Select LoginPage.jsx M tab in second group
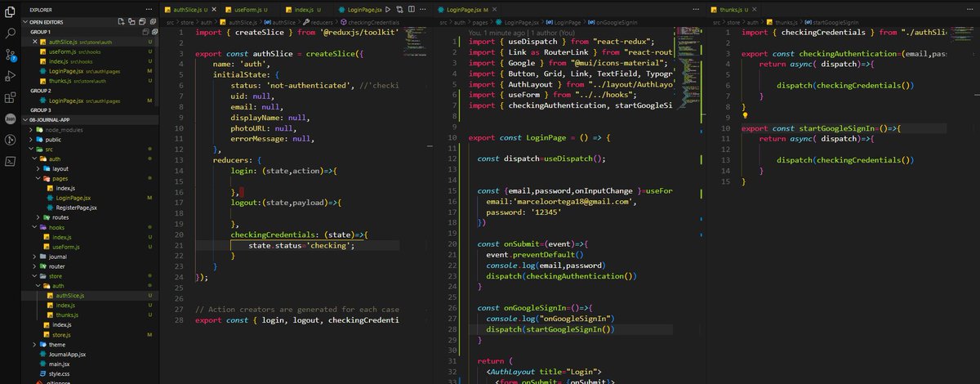Screen dimensions: 980x384 467,9
